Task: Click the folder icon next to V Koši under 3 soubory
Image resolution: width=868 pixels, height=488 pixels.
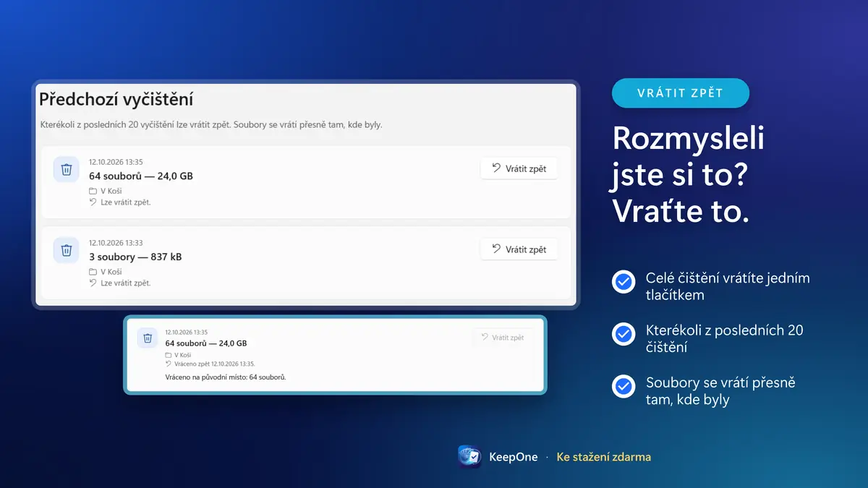Action: pos(93,272)
